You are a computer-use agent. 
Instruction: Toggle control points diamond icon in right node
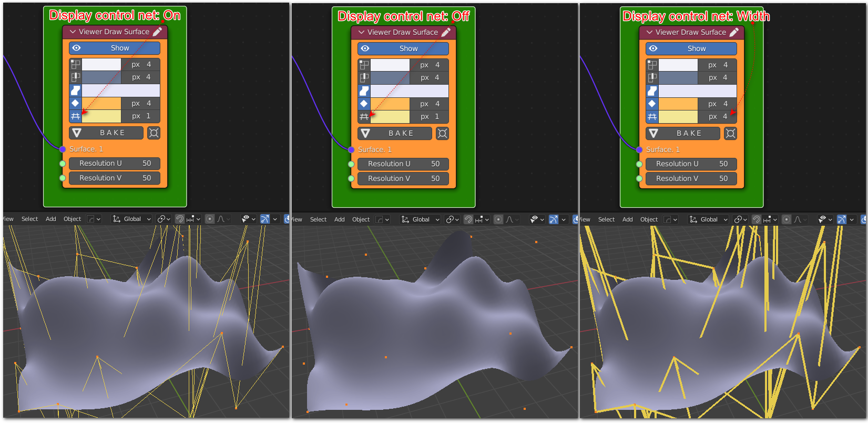[652, 104]
